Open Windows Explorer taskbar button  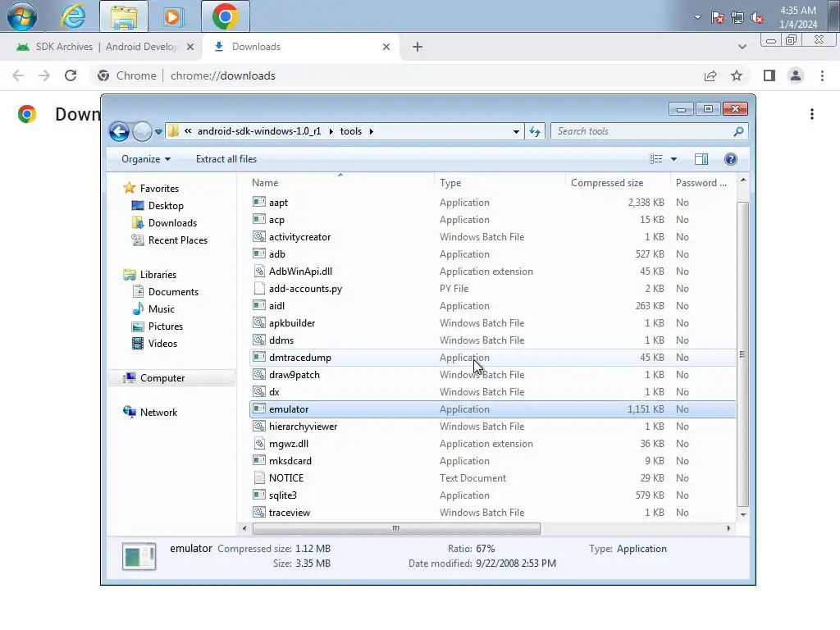124,16
